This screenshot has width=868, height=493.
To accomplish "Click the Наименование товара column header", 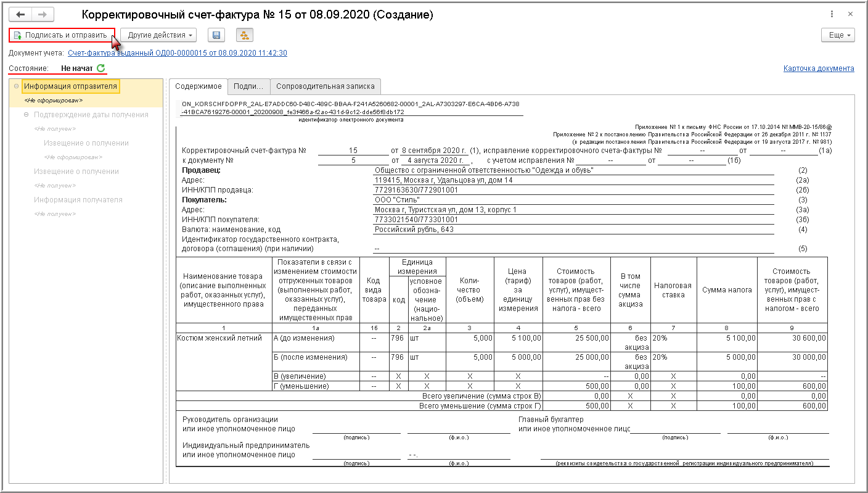I will pyautogui.click(x=224, y=290).
